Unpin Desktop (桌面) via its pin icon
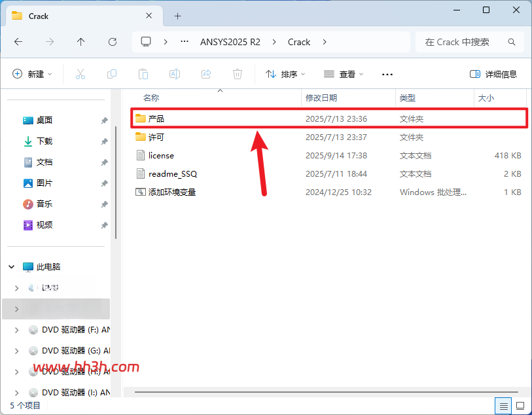 (105, 120)
